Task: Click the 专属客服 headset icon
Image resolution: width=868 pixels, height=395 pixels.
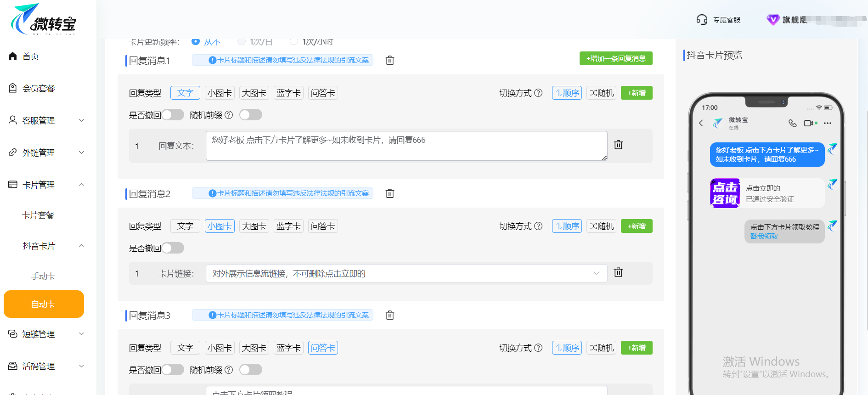Action: tap(702, 20)
